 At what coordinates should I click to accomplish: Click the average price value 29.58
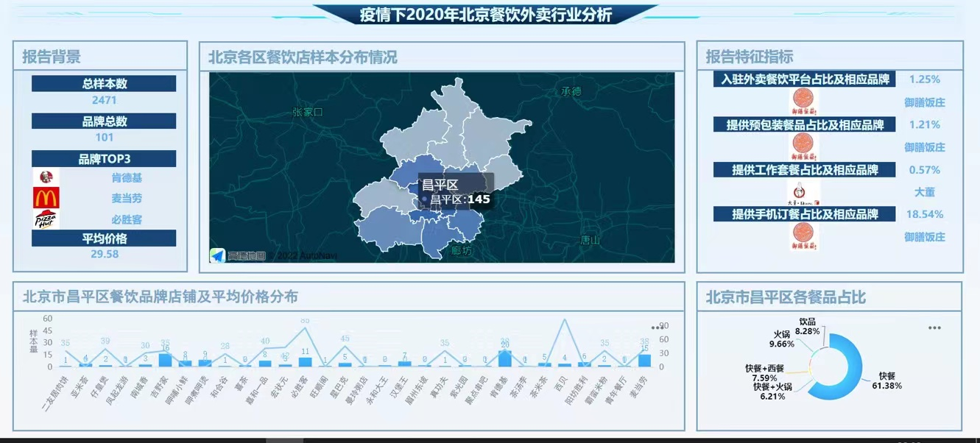pos(105,254)
